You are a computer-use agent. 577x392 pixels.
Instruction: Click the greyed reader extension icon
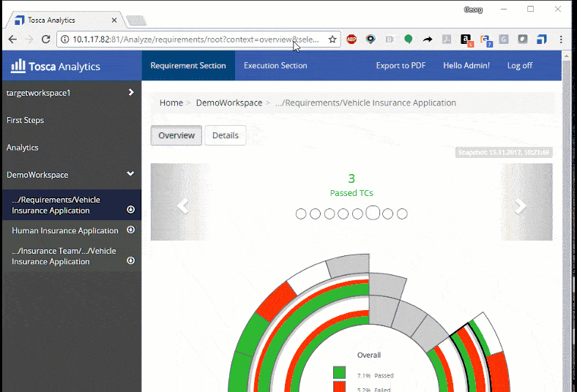(x=390, y=39)
